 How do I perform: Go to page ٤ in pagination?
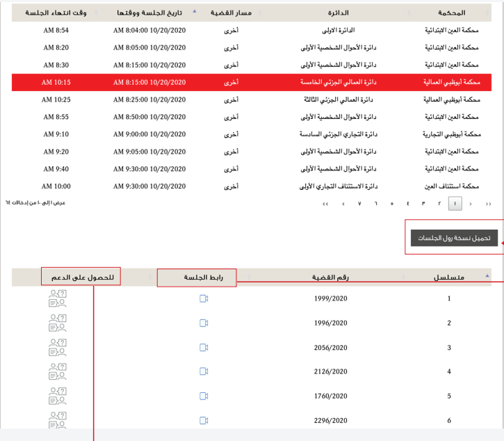(x=408, y=204)
